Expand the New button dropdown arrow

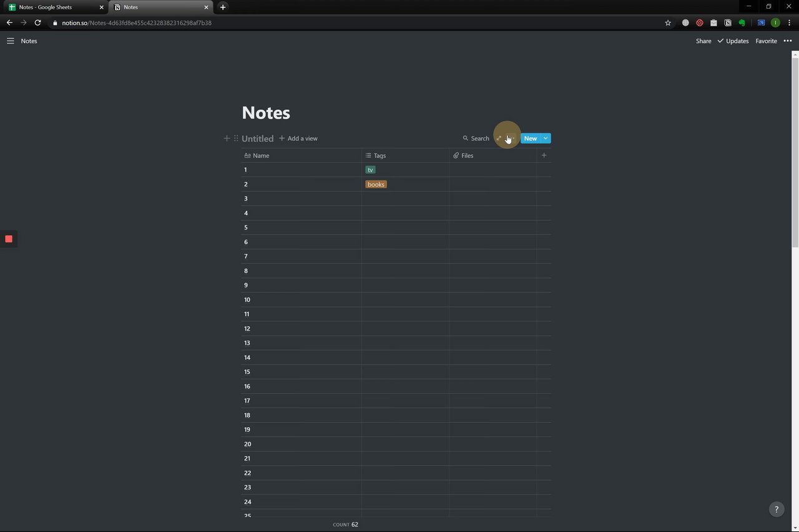pos(546,138)
